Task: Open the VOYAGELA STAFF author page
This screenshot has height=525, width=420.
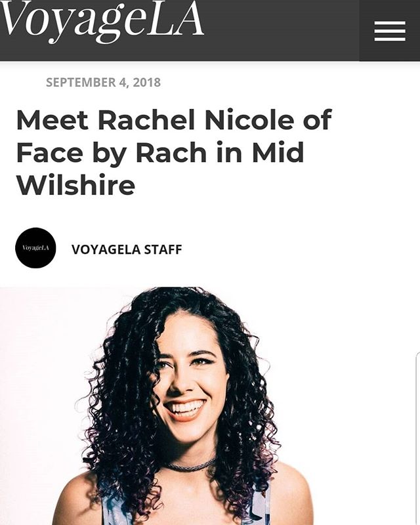Action: click(127, 249)
